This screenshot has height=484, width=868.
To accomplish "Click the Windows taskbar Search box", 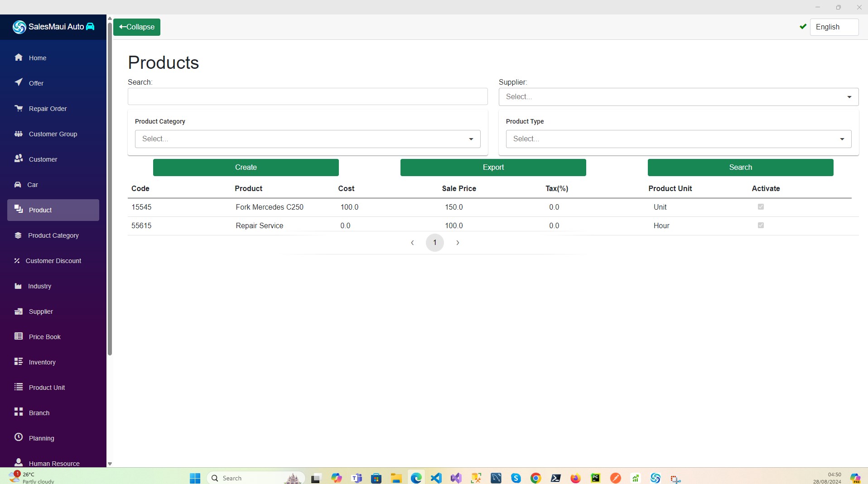I will click(x=256, y=478).
